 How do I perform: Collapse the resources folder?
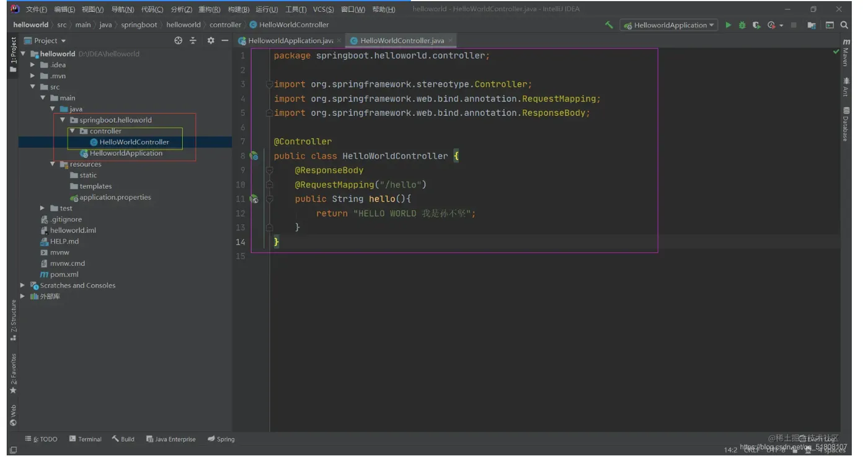53,164
